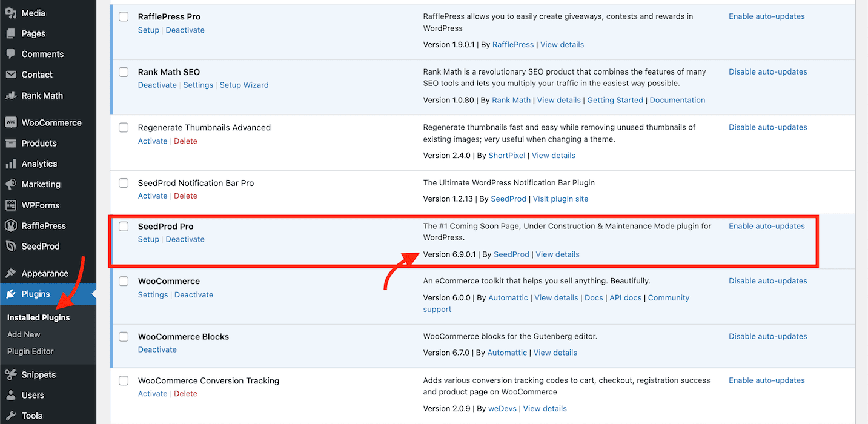Viewport: 868px width, 424px height.
Task: Click the WPForms sidebar icon
Action: point(10,205)
